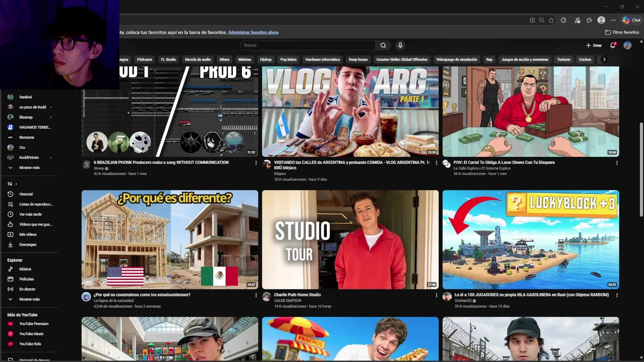
Task: Open options menu for El Cartel video
Action: 617,163
